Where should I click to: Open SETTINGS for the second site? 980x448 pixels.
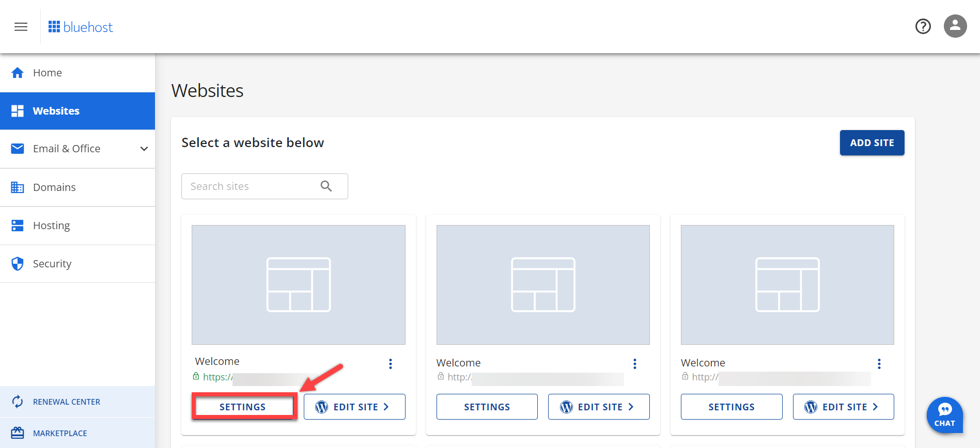coord(487,407)
